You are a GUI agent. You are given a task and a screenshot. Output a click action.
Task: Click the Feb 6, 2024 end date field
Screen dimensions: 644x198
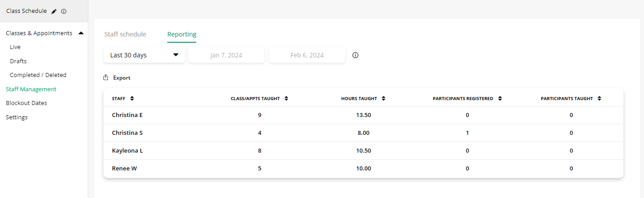[307, 55]
